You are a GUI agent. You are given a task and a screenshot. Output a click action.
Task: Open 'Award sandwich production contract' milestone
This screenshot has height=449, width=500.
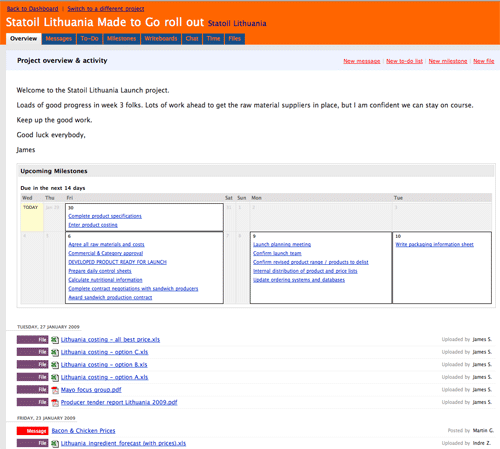coord(110,297)
